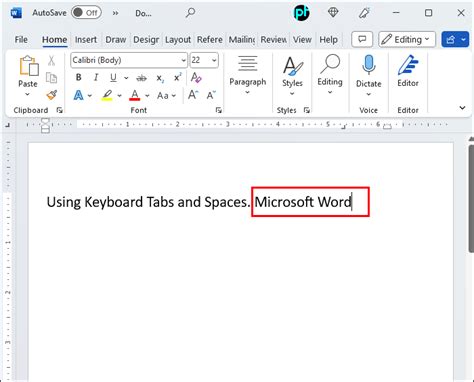The height and width of the screenshot is (382, 474).
Task: Open font color dropdown arrow
Action: [147, 96]
